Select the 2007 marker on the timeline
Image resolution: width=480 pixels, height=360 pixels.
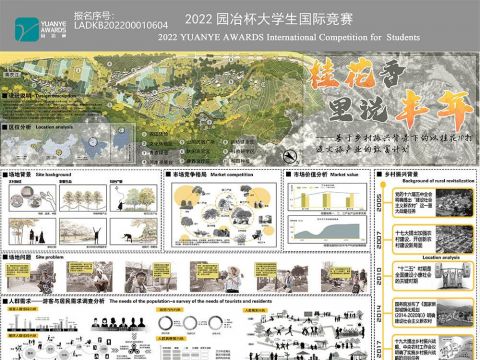(379, 240)
